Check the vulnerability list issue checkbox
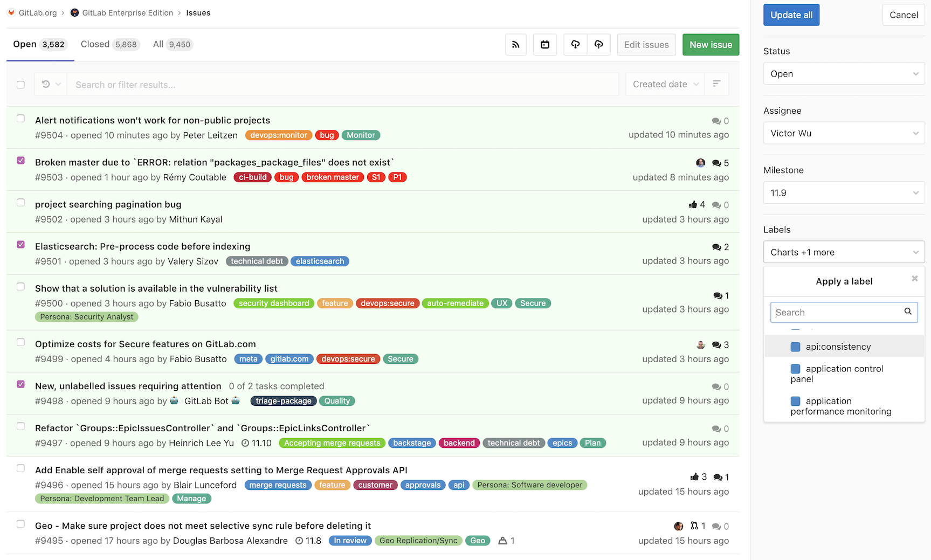 pos(20,287)
